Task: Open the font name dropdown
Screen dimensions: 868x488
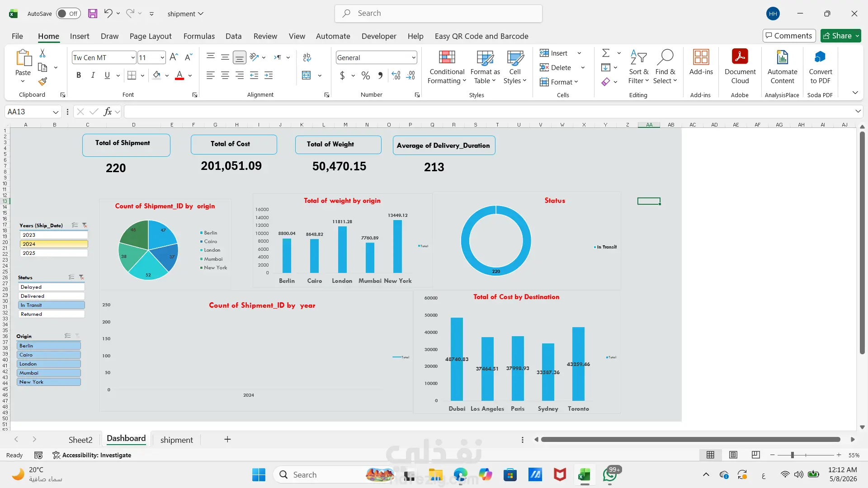Action: click(133, 57)
